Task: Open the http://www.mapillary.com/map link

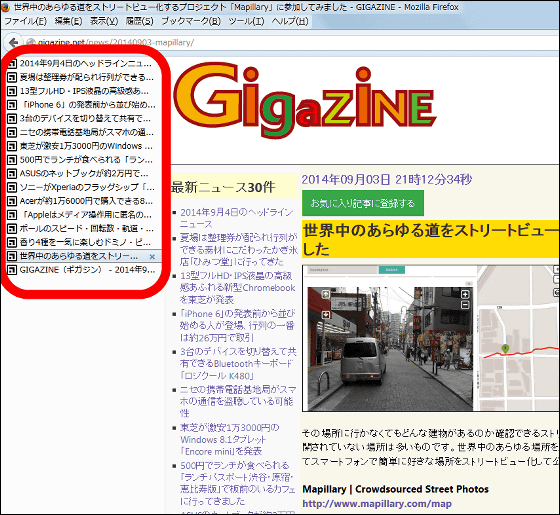Action: coord(377,504)
